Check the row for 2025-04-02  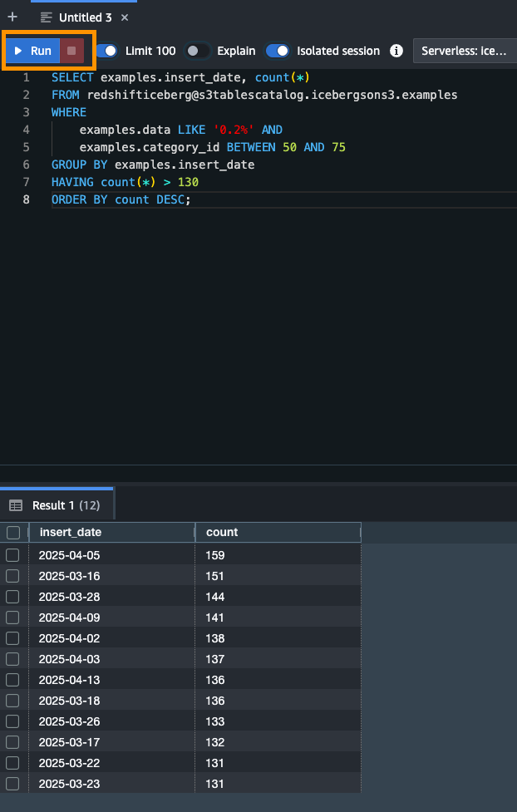12,638
